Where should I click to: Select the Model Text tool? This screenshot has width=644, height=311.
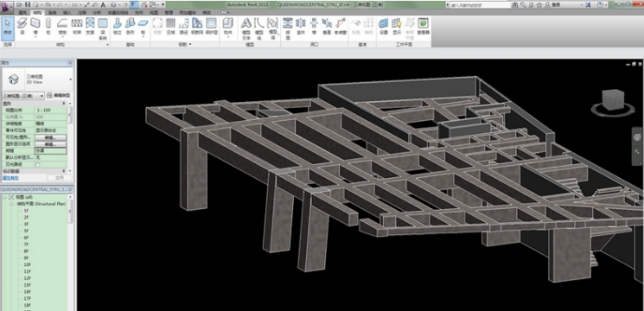click(x=246, y=28)
